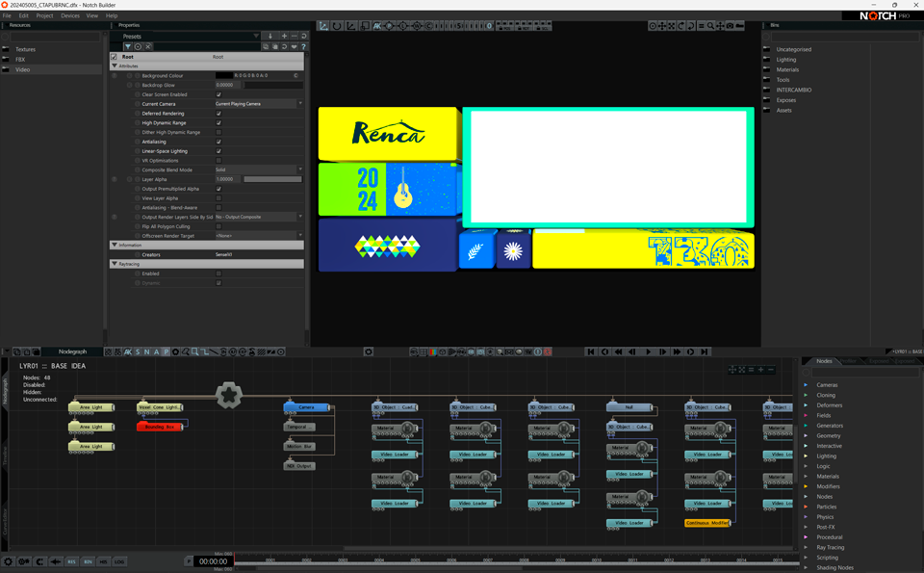Jump to timeline start with transport button
Screen dimensions: 924x573
590,352
